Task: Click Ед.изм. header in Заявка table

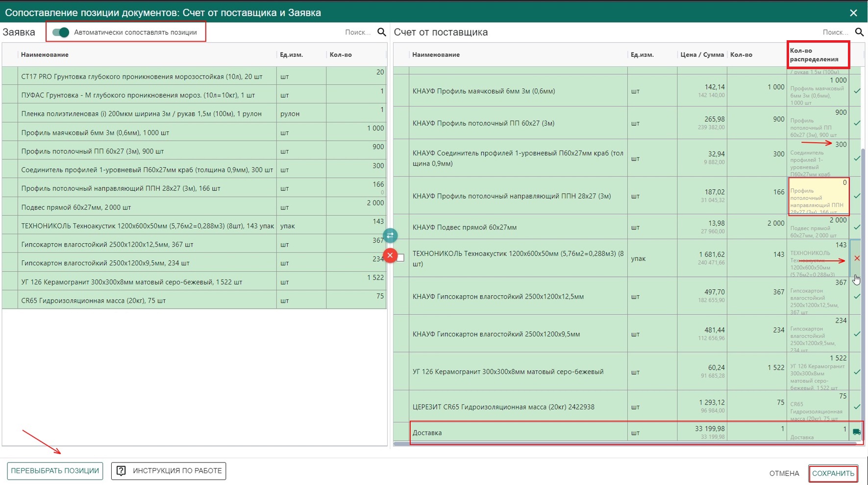Action: click(291, 54)
